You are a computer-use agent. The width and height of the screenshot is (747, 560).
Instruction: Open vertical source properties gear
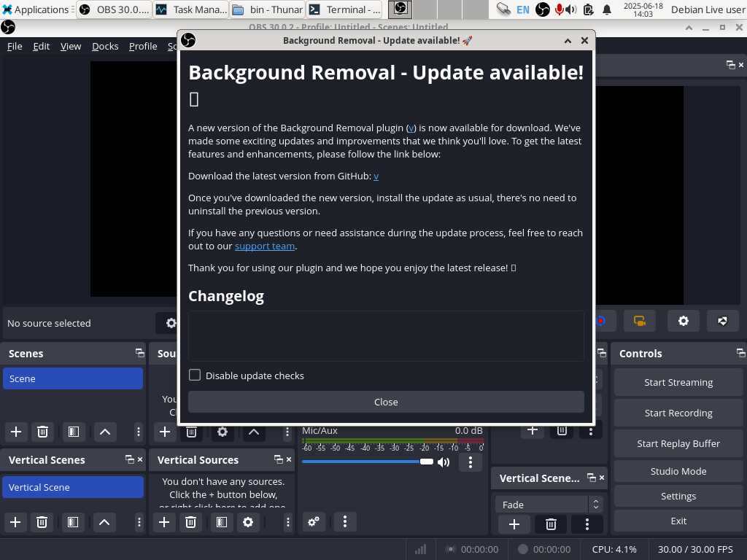(248, 522)
